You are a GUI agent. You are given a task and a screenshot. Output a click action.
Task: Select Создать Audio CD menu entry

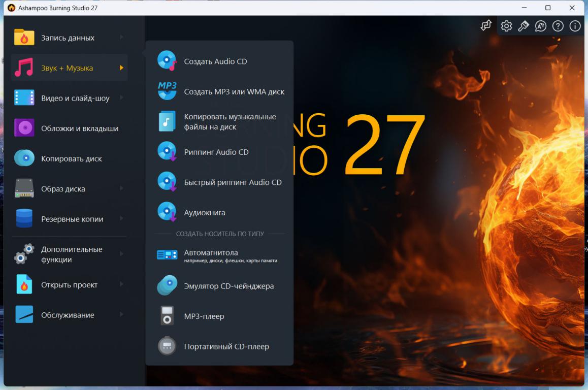tap(215, 61)
